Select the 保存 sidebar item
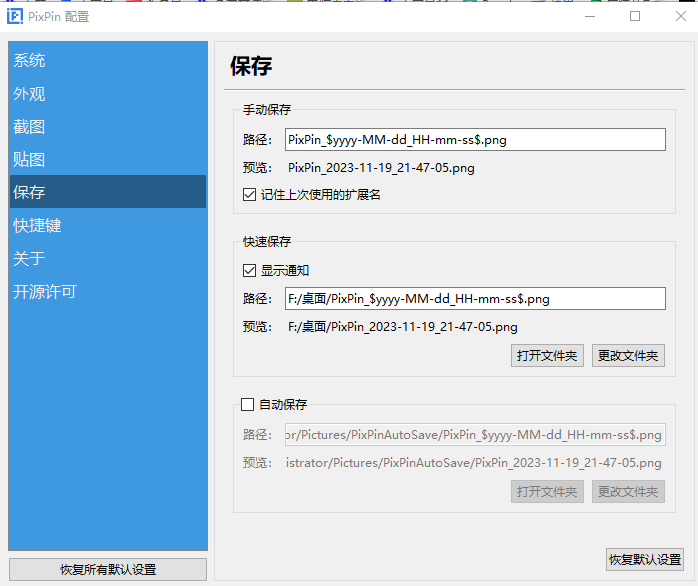698x586 pixels. pos(107,192)
